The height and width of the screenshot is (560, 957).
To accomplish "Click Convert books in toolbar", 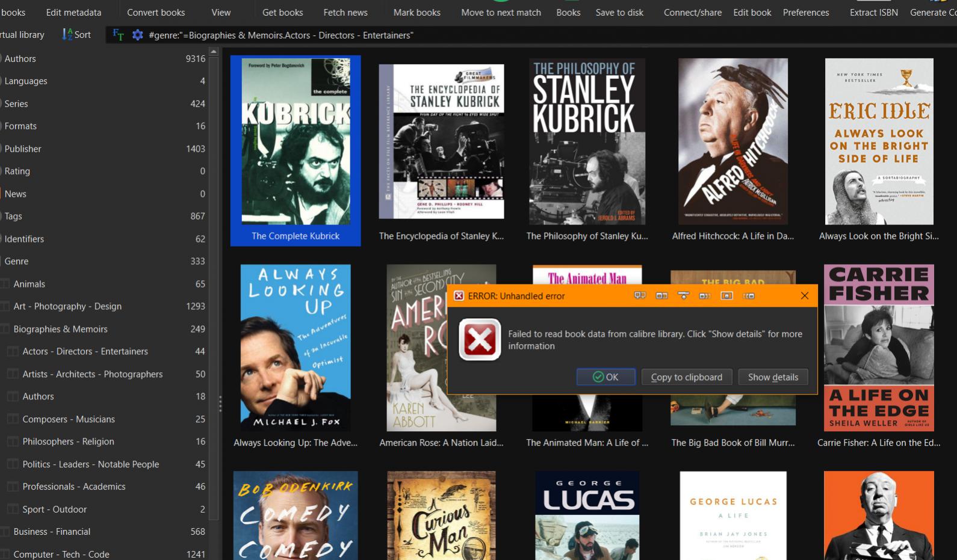I will (156, 12).
